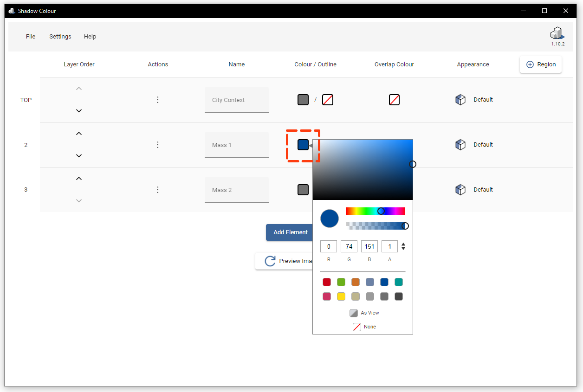This screenshot has width=583, height=392.
Task: Move Mass 1 up in the layer order
Action: coord(79,133)
